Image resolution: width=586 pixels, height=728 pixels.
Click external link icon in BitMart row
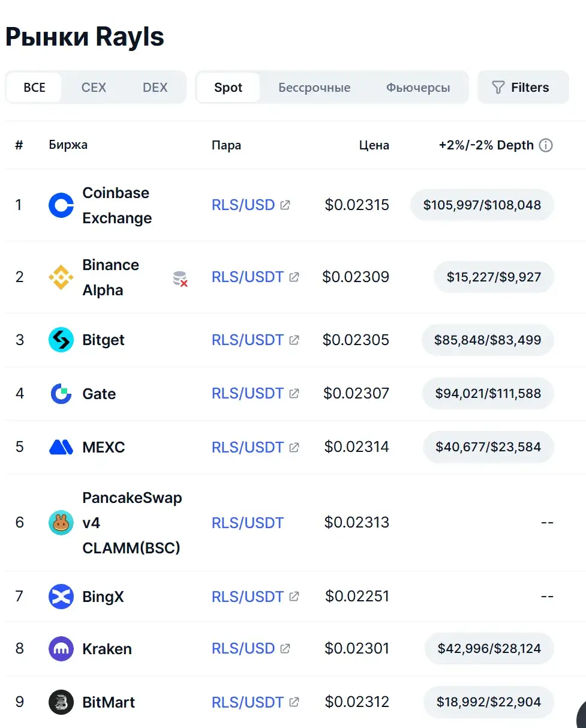pyautogui.click(x=294, y=702)
